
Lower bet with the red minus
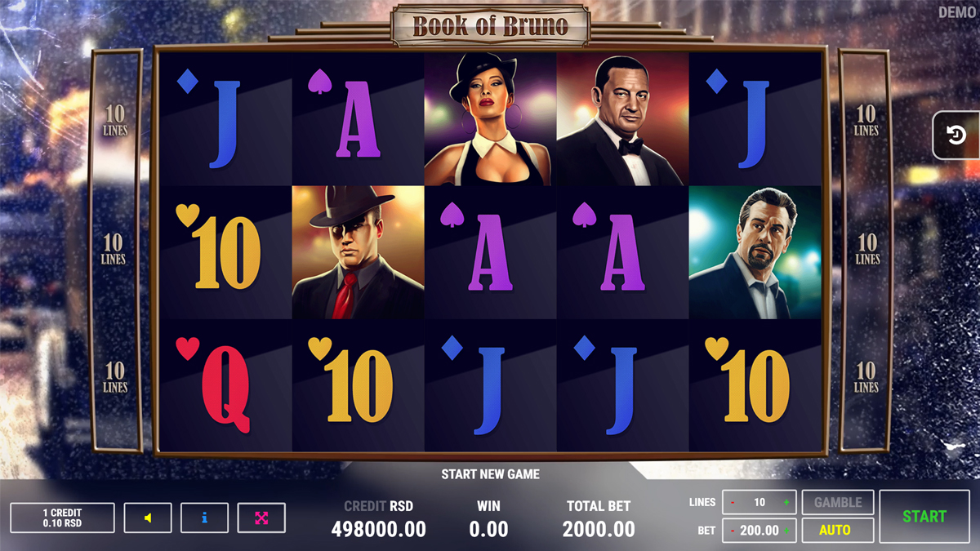[733, 530]
